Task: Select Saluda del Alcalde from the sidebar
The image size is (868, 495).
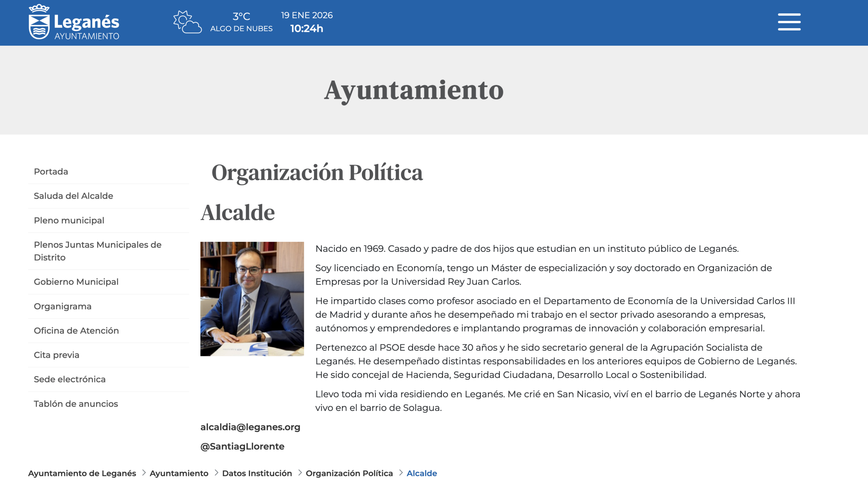Action: coord(74,196)
